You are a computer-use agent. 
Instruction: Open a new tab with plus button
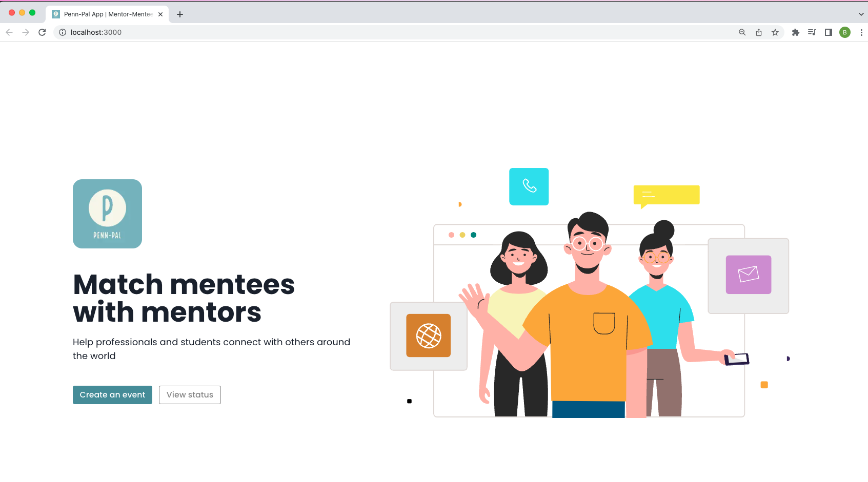[180, 14]
